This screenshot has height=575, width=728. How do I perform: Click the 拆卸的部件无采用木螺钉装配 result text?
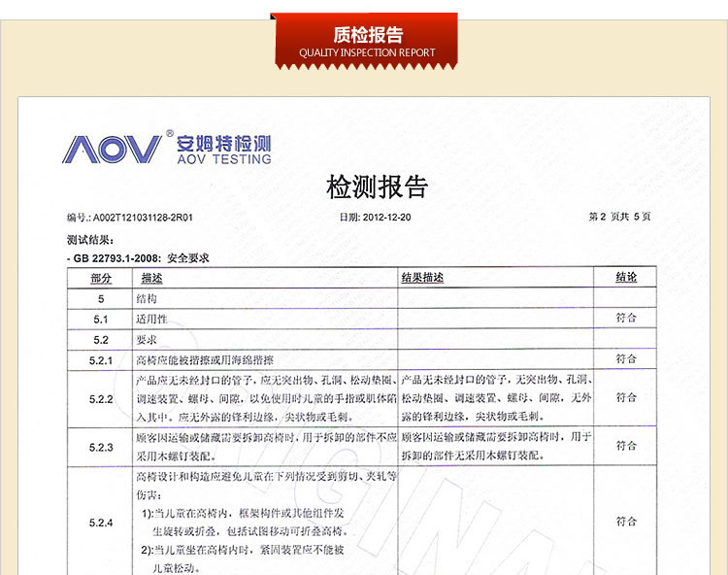coord(473,456)
